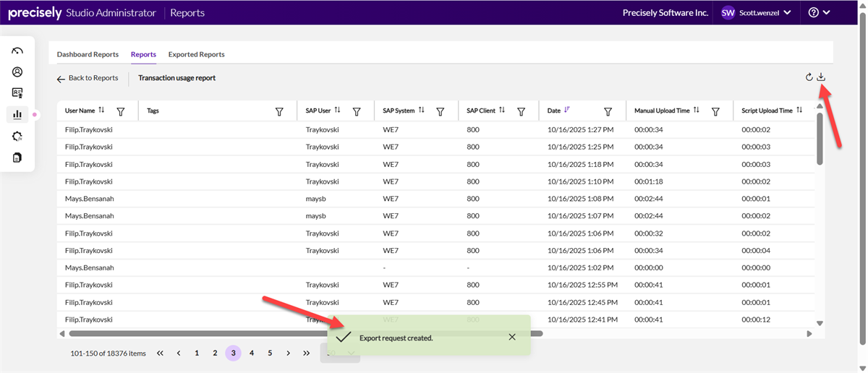Sort by Manual Upload Time column
Viewport: 868px width, 373px height.
coord(696,111)
